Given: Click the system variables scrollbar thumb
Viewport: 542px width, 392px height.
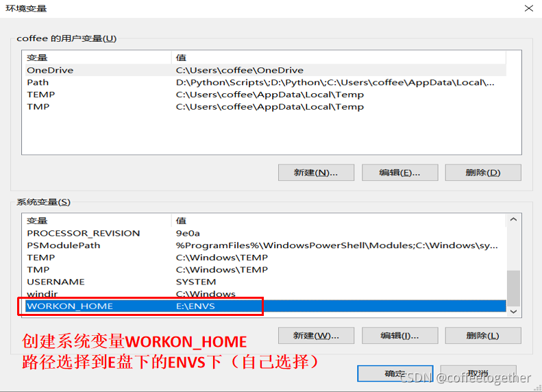Looking at the screenshot, I should [x=514, y=288].
